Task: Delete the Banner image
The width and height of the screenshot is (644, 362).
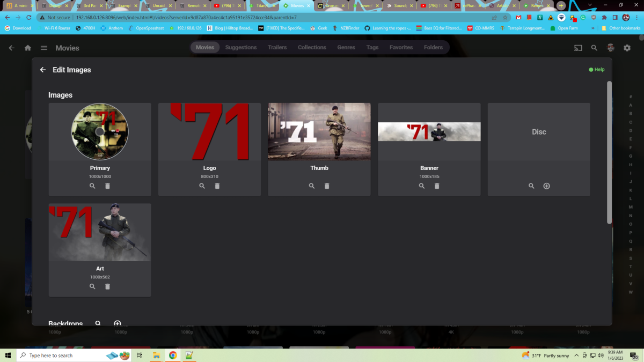Action: [x=437, y=186]
